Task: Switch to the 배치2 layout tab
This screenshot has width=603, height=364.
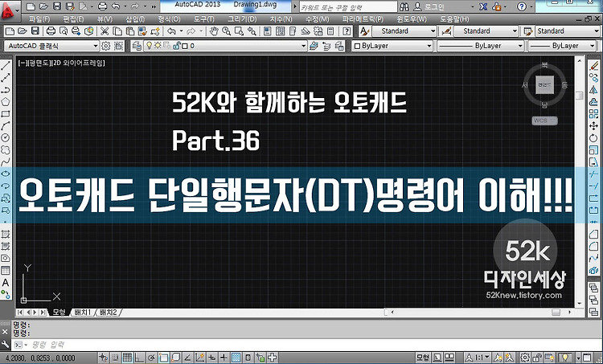Action: pos(108,312)
